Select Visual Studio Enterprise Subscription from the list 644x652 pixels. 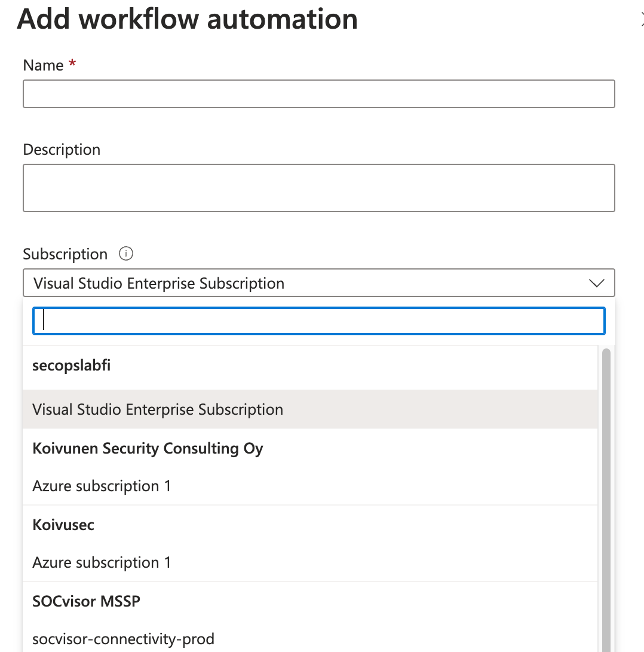pos(310,409)
